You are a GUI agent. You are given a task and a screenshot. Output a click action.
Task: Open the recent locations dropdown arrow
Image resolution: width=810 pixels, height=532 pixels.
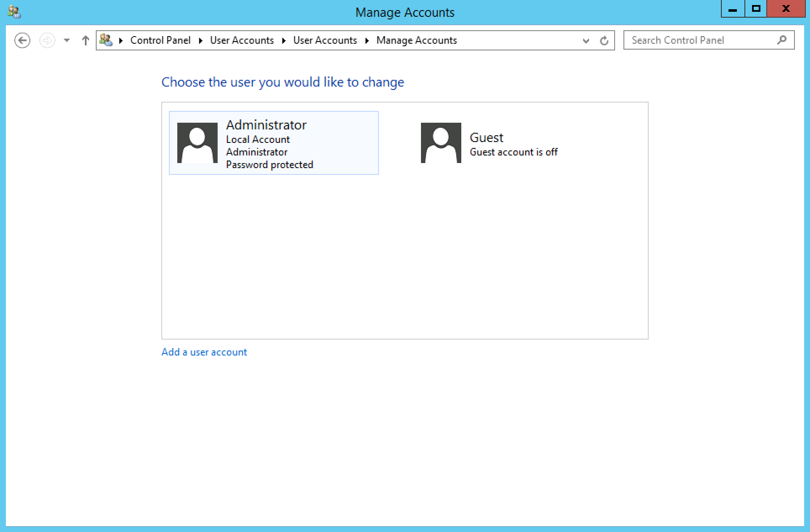pyautogui.click(x=67, y=40)
